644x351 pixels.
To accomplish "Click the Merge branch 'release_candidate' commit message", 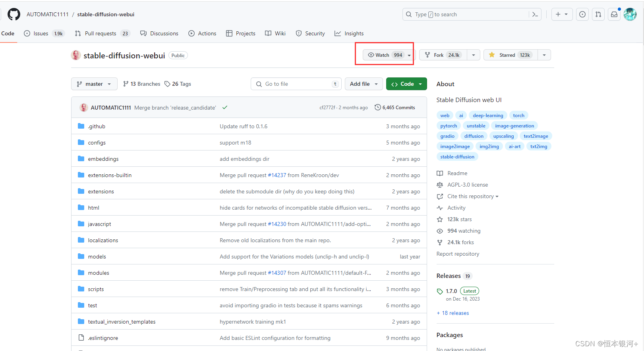I will pyautogui.click(x=175, y=108).
